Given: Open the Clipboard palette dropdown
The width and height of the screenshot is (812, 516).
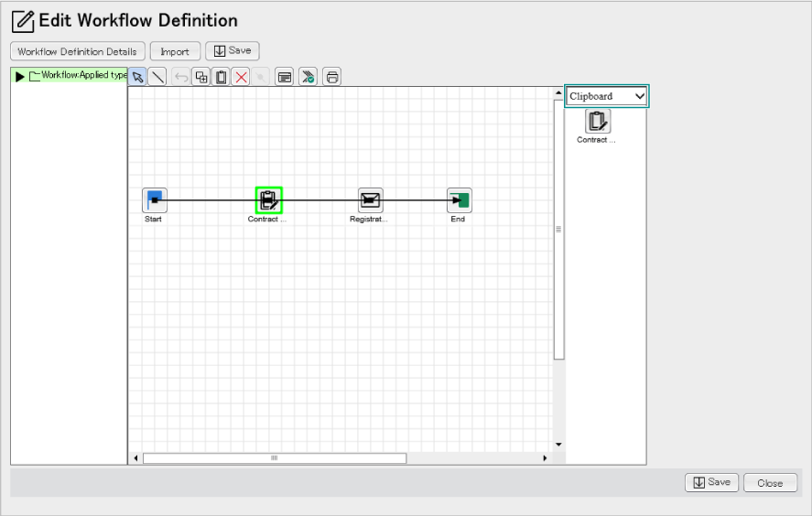Looking at the screenshot, I should (x=606, y=96).
